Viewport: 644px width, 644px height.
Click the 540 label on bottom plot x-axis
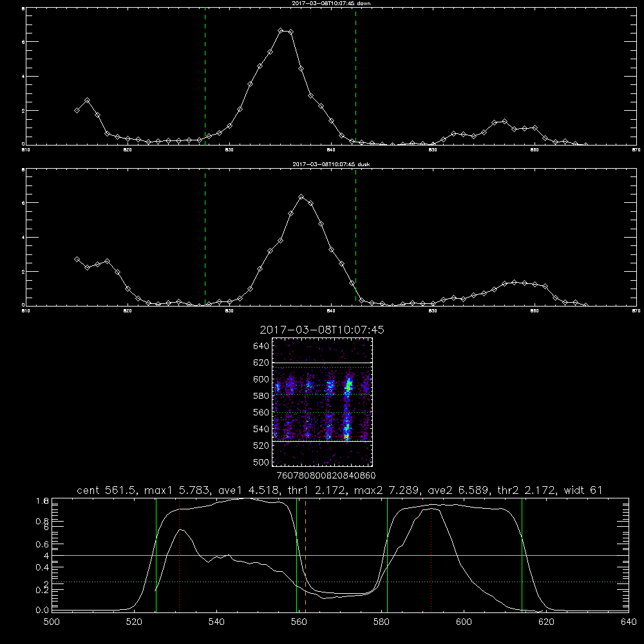tap(216, 622)
